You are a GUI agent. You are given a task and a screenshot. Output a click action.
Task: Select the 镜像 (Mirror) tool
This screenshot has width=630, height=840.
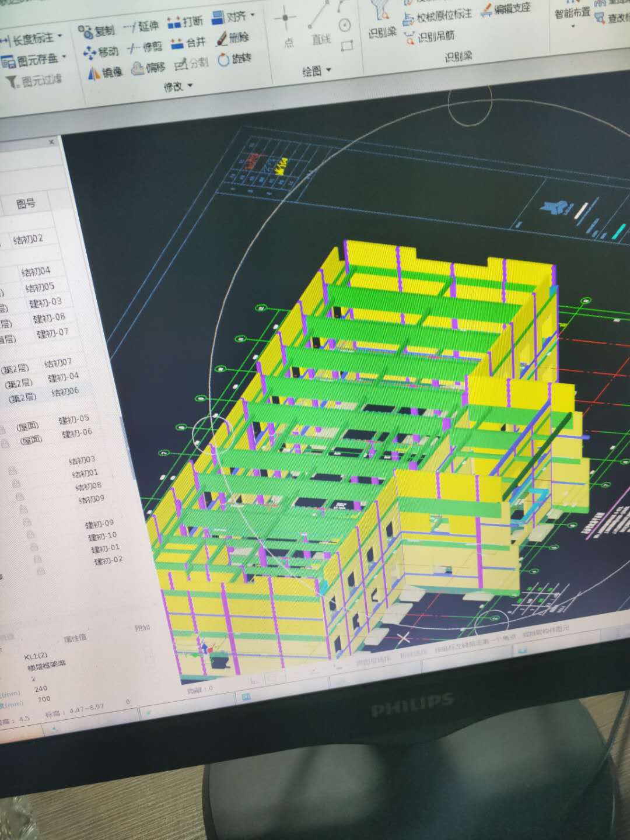coord(105,72)
